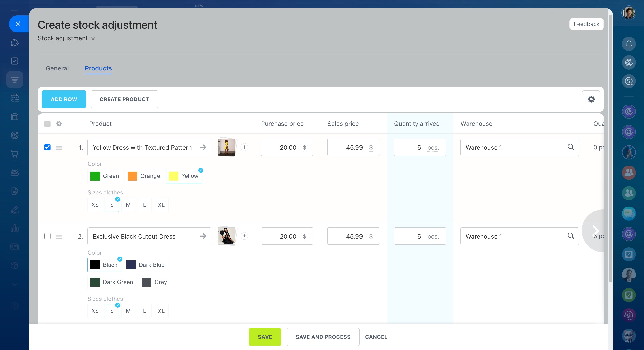Screen dimensions: 644x350
Task: Click the CREATE PRODUCT button
Action: pyautogui.click(x=124, y=99)
